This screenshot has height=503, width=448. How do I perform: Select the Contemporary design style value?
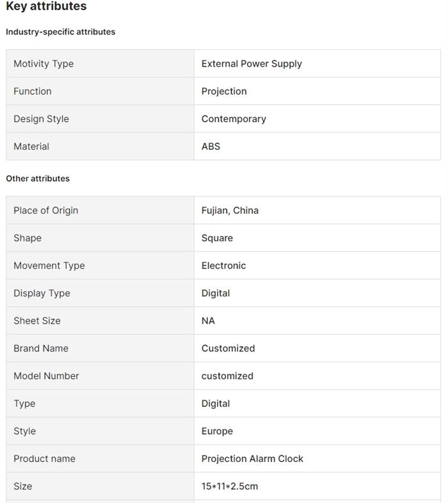point(234,118)
